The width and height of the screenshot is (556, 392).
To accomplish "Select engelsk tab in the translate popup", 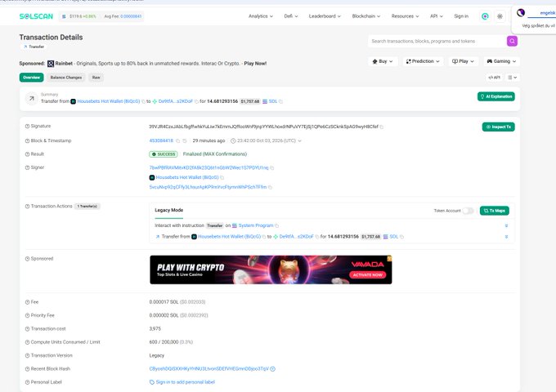I will click(x=548, y=13).
